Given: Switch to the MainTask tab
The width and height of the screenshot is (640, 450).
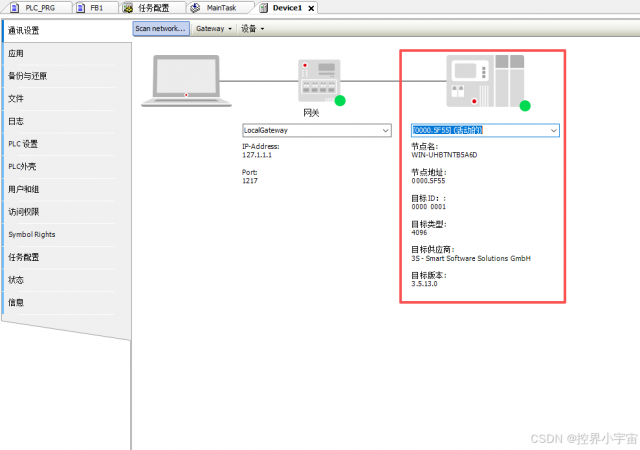Looking at the screenshot, I should click(x=221, y=8).
